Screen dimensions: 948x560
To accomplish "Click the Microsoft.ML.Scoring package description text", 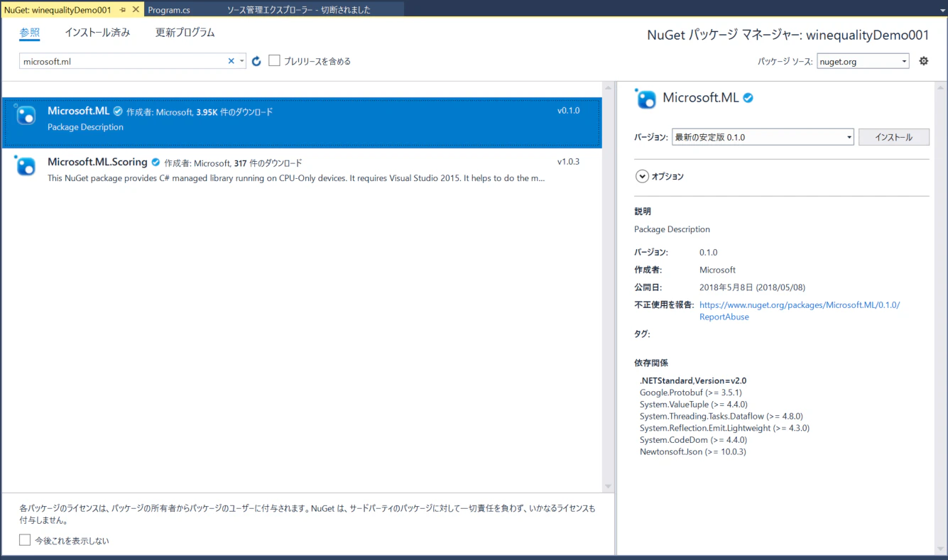I will click(x=296, y=178).
